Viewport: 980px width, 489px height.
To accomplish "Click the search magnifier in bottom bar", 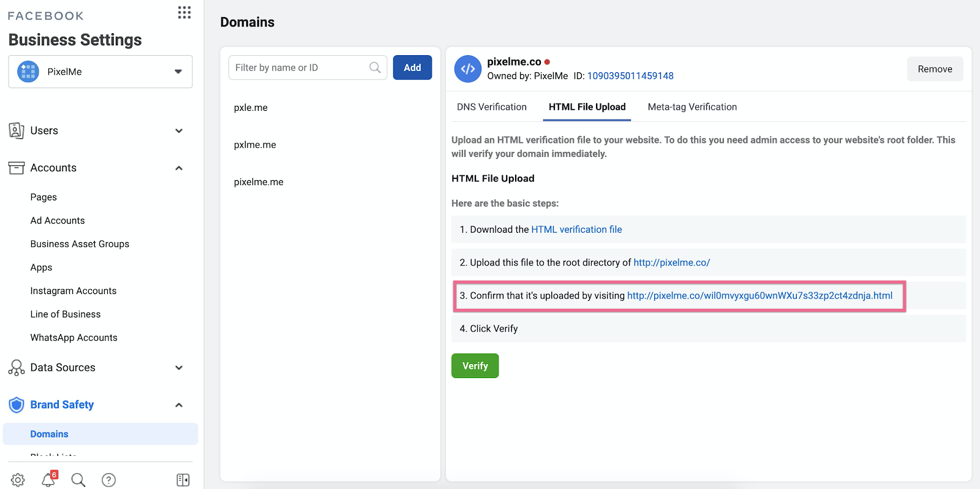I will click(78, 480).
